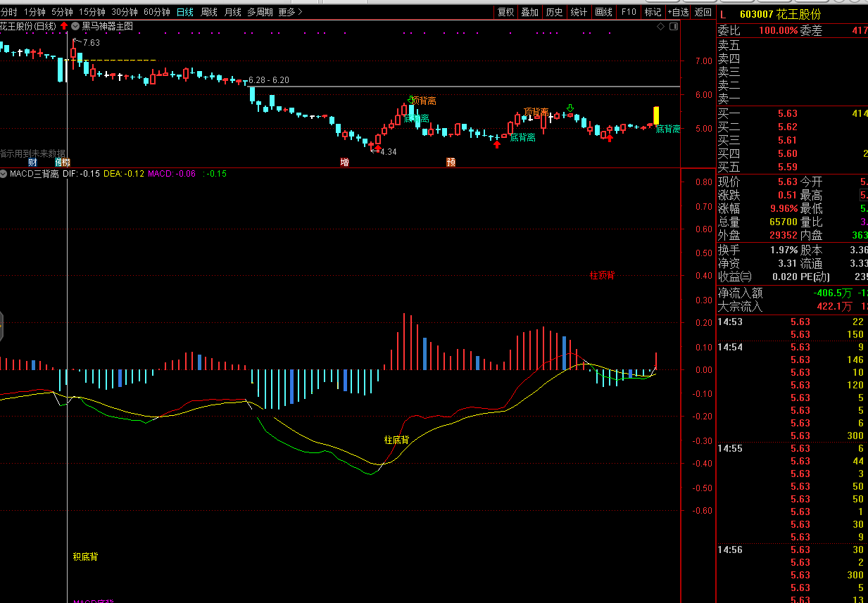868x603 pixels.
Task: Click the 积底背 label in MACD panel
Action: (x=85, y=557)
